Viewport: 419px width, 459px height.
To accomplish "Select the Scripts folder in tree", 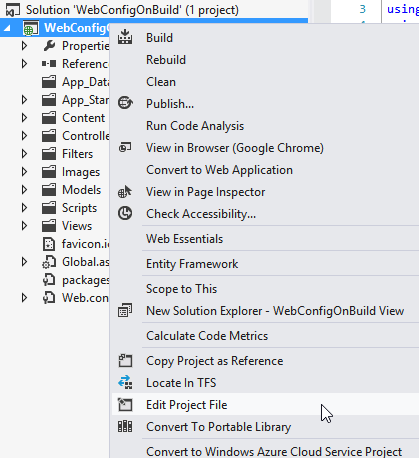I will pos(79,208).
